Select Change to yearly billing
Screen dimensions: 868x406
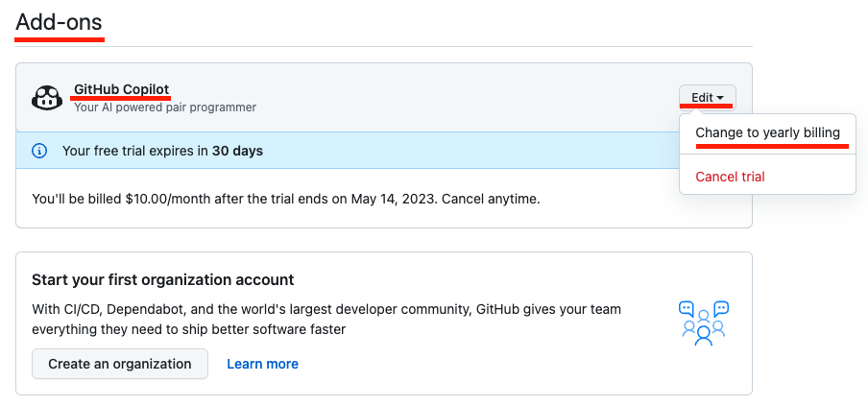point(767,132)
